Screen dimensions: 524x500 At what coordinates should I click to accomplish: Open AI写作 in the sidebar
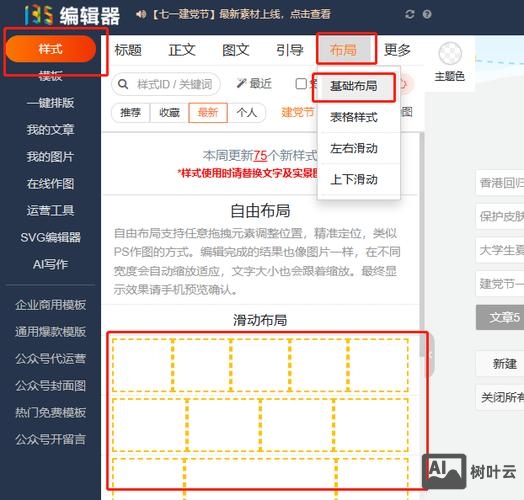[50, 264]
